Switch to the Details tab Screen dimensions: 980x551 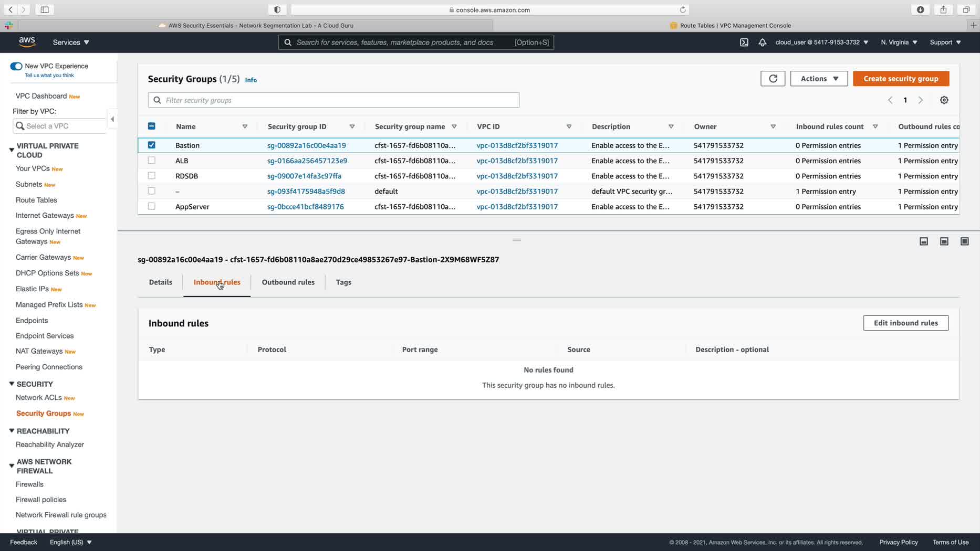click(160, 282)
